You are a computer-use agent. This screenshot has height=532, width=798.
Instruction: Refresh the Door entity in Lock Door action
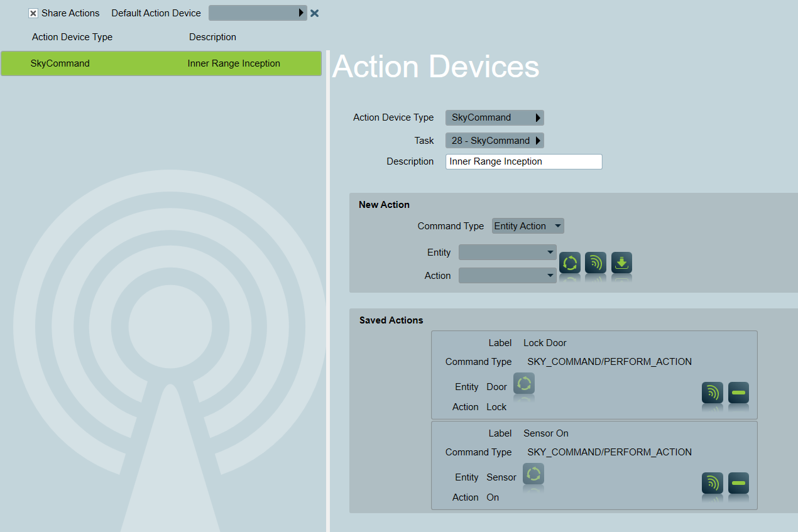(x=524, y=383)
